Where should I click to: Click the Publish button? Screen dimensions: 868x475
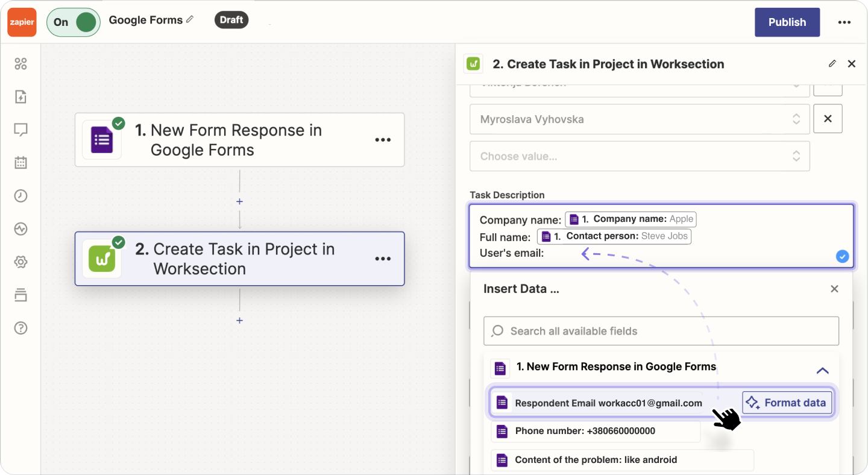(x=787, y=22)
